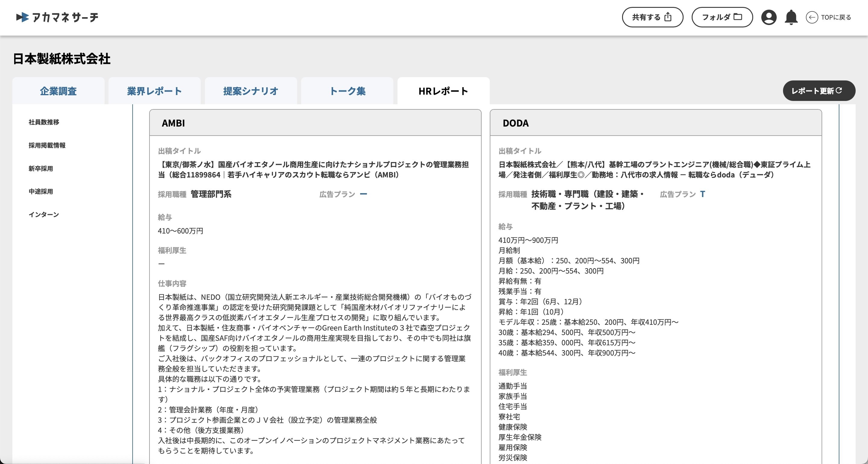The width and height of the screenshot is (868, 464).
Task: Go to 採用掲載情報 in sidebar
Action: [47, 145]
